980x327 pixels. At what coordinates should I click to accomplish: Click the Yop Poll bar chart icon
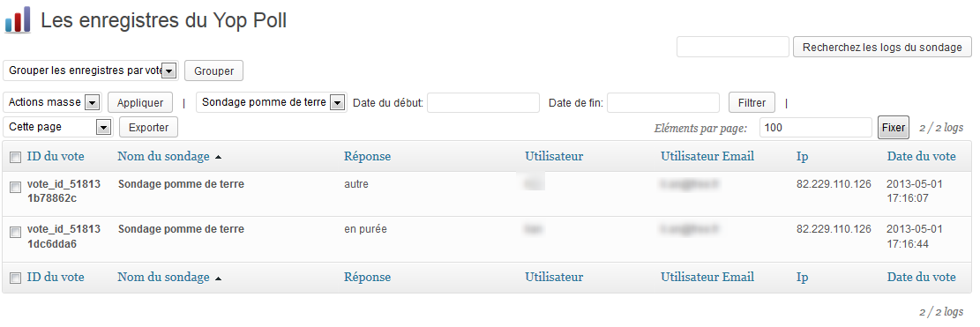(17, 20)
